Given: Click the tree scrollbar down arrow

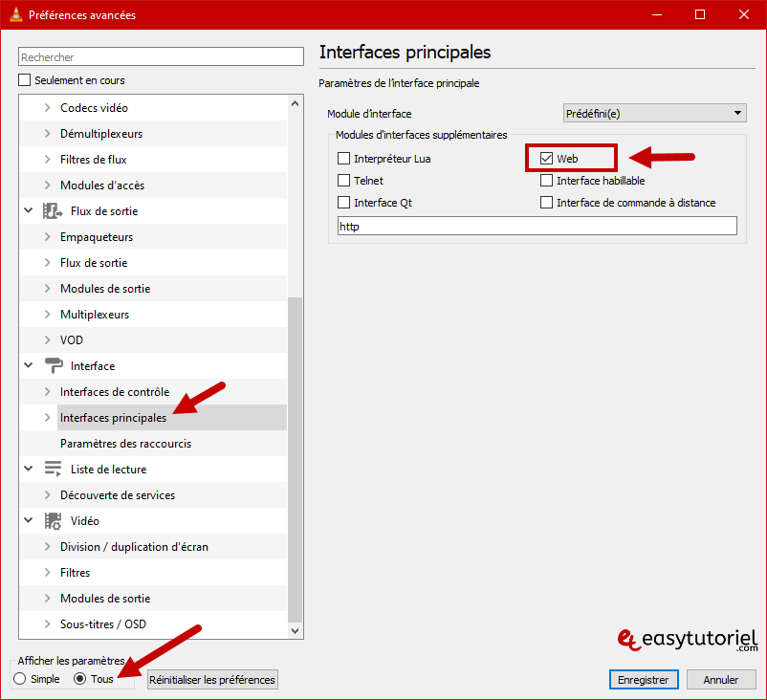Looking at the screenshot, I should 295,630.
